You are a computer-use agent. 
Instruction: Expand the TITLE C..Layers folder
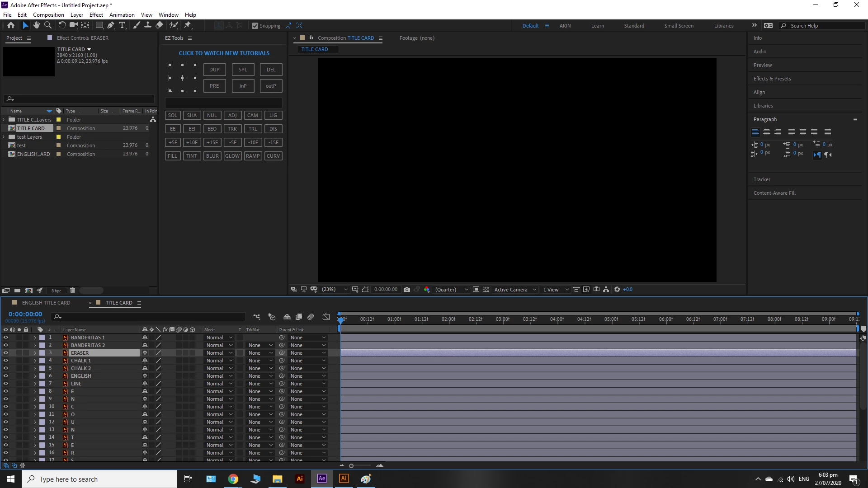tap(4, 120)
